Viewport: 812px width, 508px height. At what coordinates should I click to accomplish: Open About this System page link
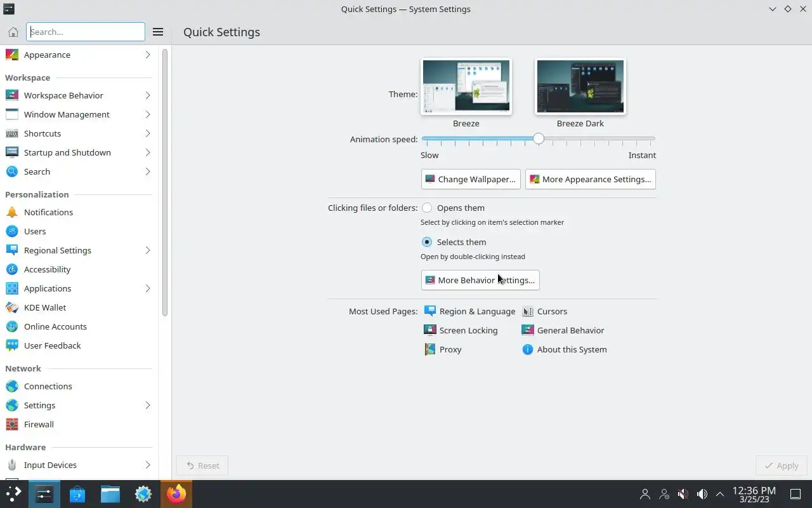point(564,349)
